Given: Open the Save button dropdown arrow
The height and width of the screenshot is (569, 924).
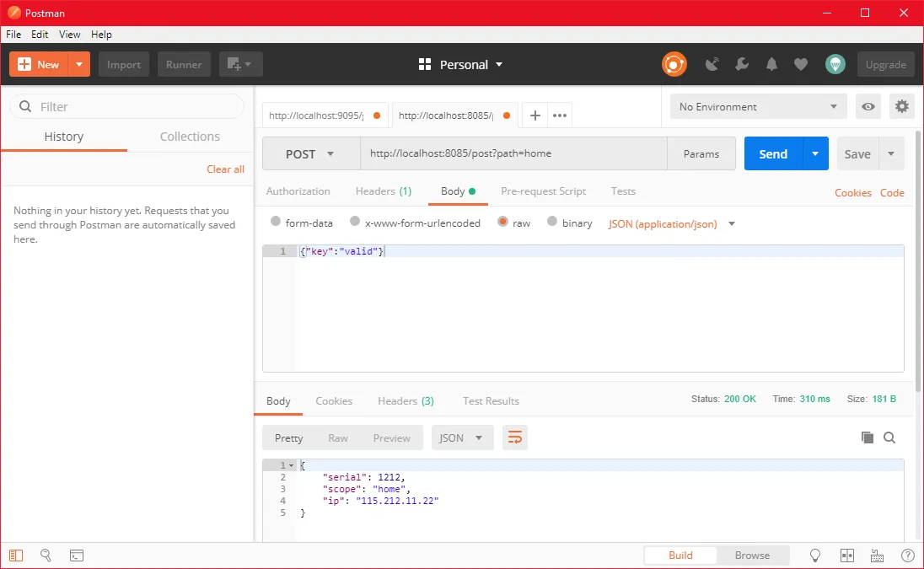Looking at the screenshot, I should point(891,153).
